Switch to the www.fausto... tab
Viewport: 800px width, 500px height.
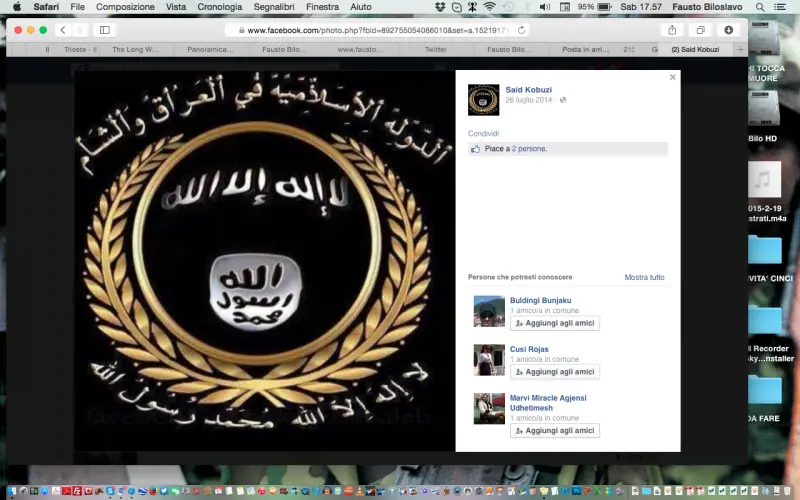(x=360, y=49)
